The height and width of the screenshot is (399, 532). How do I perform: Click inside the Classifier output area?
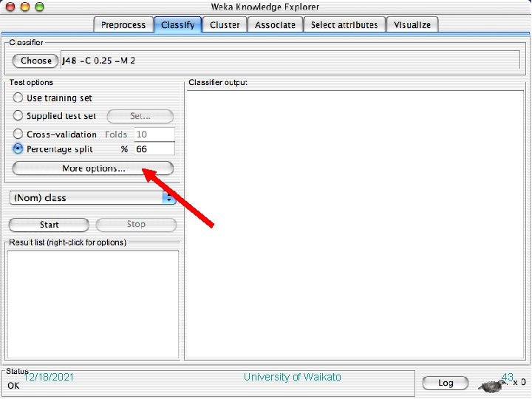click(x=355, y=225)
